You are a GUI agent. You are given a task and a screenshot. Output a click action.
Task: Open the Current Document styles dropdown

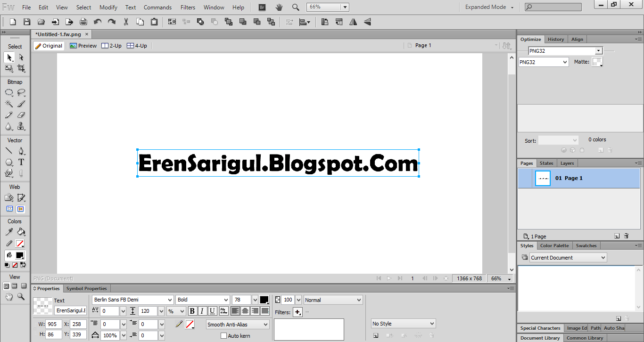coord(568,258)
